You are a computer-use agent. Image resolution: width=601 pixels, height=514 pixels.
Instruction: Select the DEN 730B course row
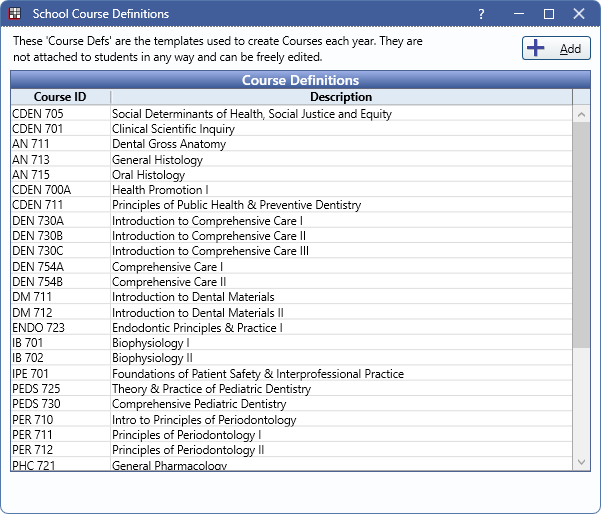tap(60, 236)
